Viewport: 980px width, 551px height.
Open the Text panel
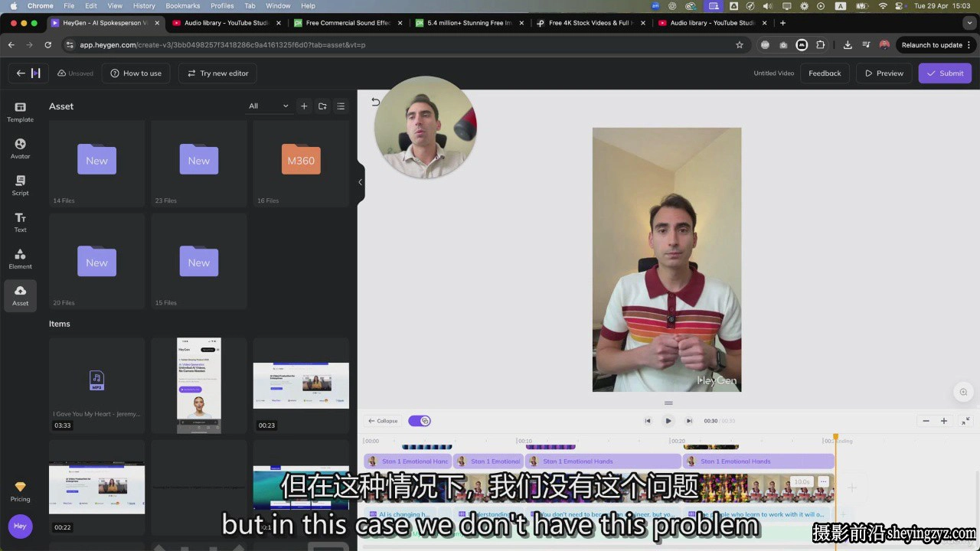coord(20,222)
